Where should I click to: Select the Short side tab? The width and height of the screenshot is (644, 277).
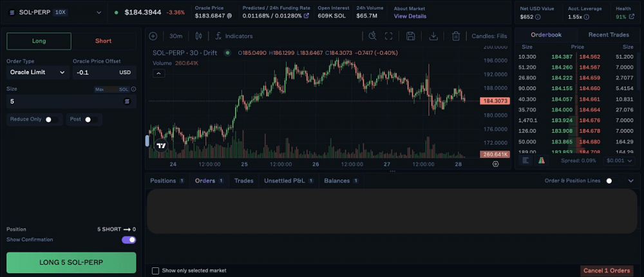click(x=104, y=41)
